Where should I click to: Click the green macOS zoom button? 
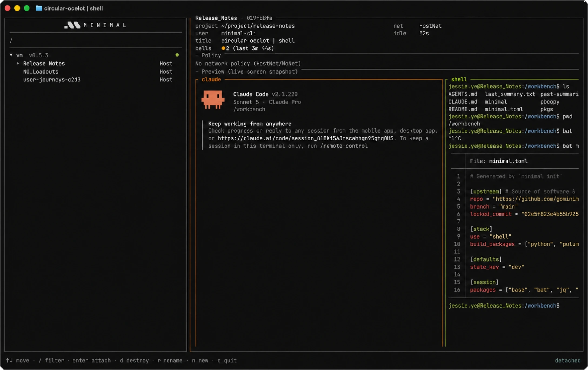pos(27,8)
